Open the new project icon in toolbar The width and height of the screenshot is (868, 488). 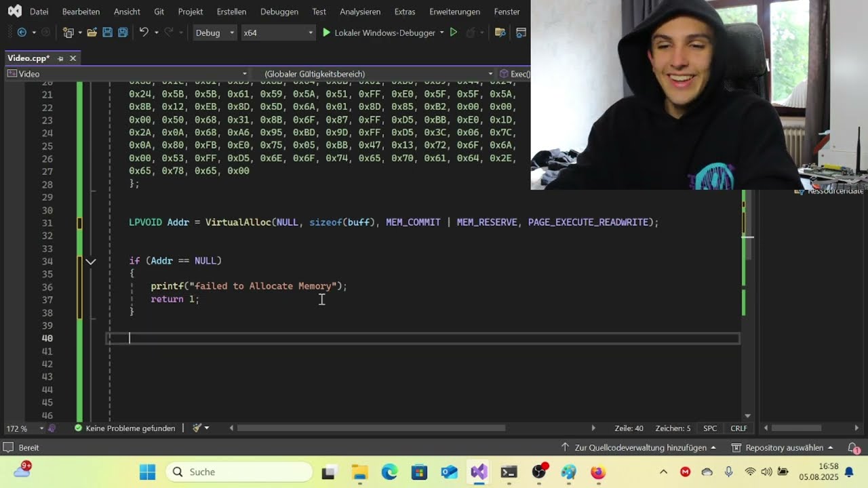(x=68, y=33)
